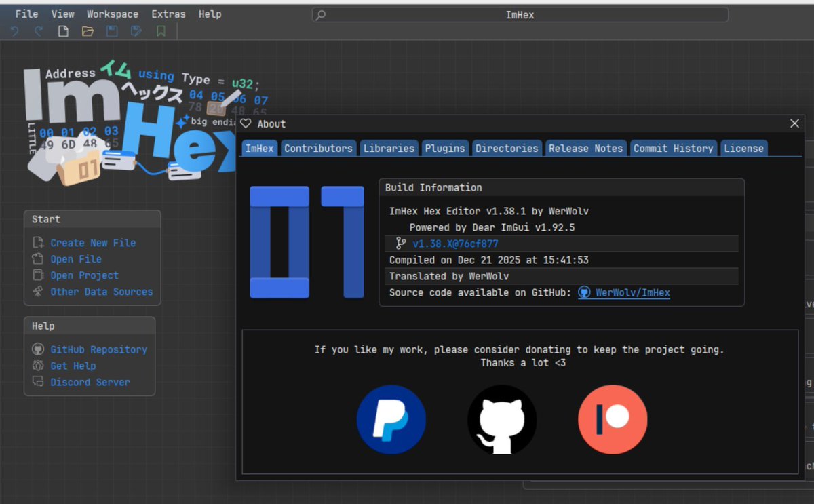
Task: Click the Save As icon in toolbar
Action: pos(136,31)
